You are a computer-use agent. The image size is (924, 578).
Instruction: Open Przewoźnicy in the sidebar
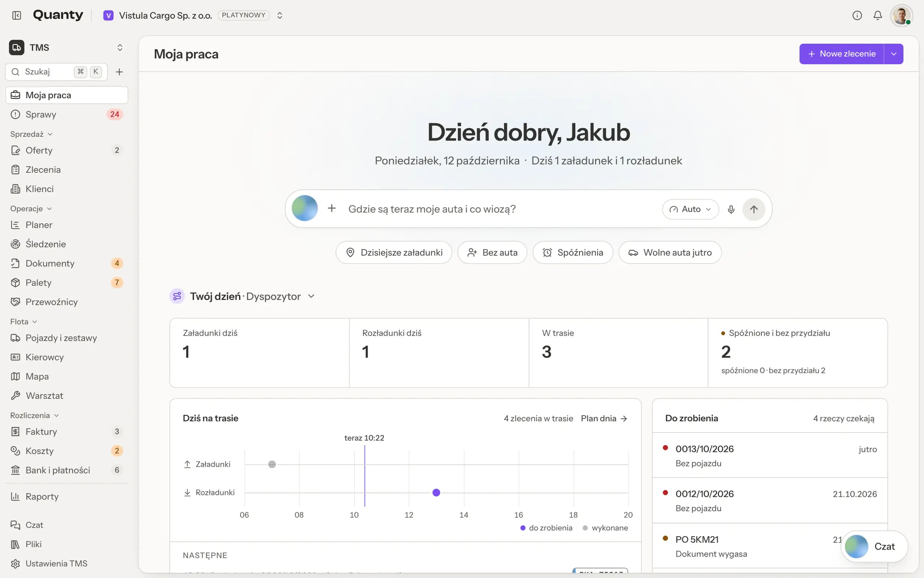tap(66, 302)
